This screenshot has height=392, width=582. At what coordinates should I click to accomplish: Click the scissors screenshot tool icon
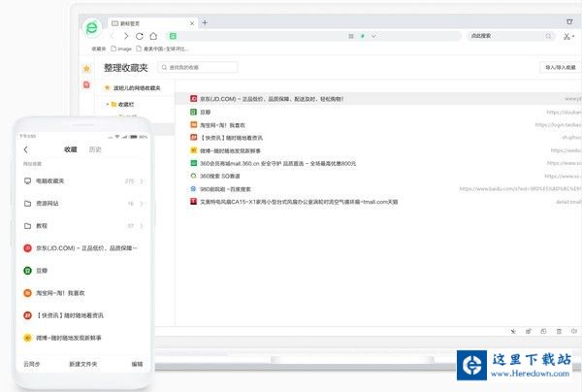[567, 36]
